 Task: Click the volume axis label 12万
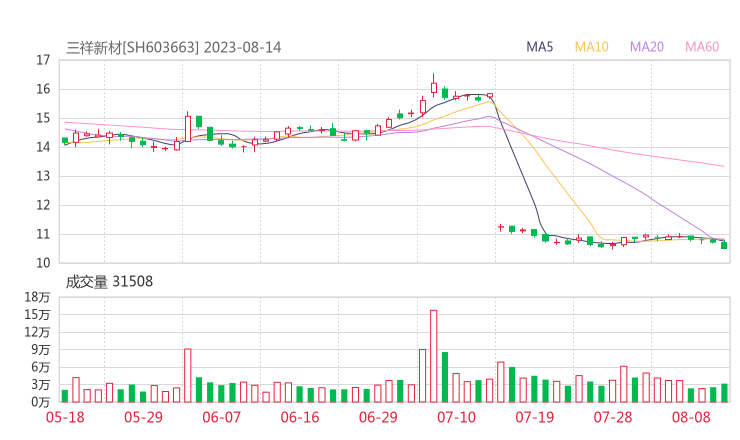(x=37, y=332)
